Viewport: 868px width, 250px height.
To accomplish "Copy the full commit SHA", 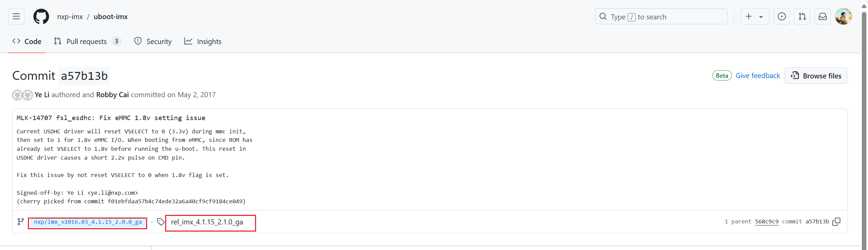I will click(x=836, y=222).
